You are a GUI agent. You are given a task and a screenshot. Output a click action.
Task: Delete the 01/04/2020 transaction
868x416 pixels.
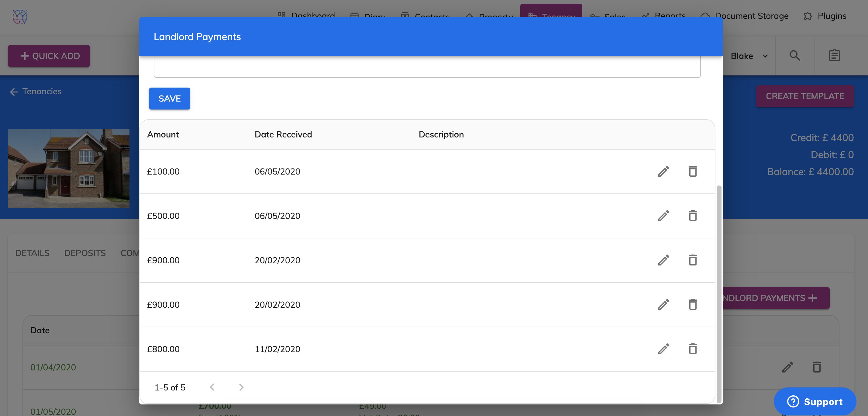817,367
